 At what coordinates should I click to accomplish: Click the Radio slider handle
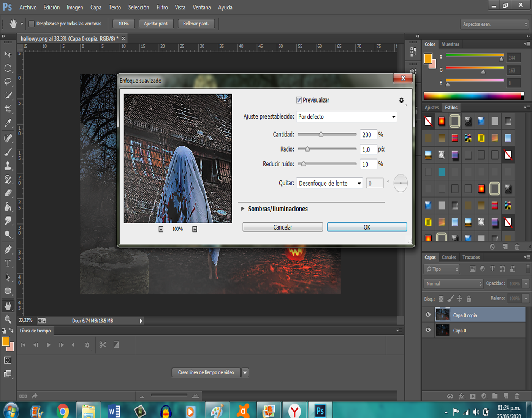click(307, 149)
